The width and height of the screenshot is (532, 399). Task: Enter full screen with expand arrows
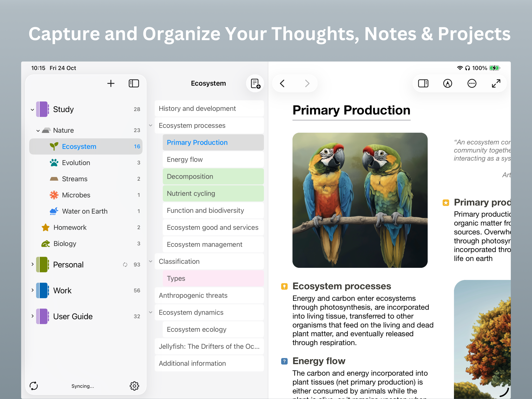pyautogui.click(x=496, y=84)
